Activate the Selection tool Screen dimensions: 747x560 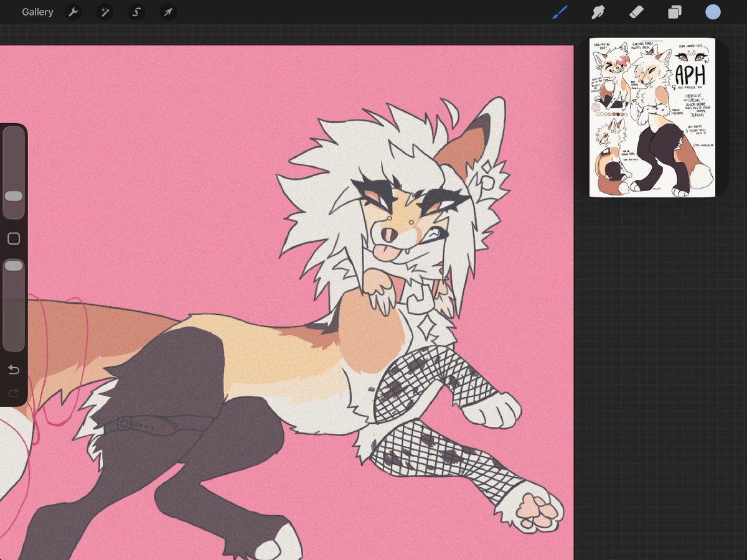point(136,12)
